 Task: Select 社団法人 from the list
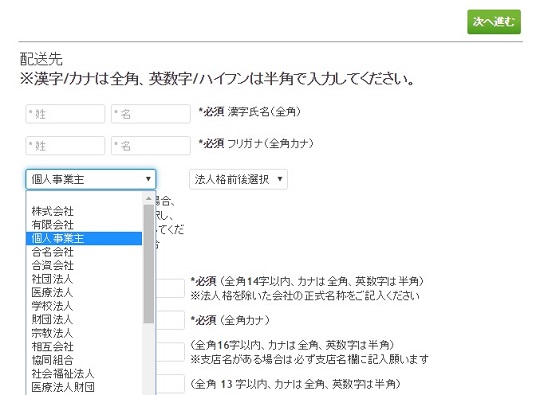click(x=84, y=279)
